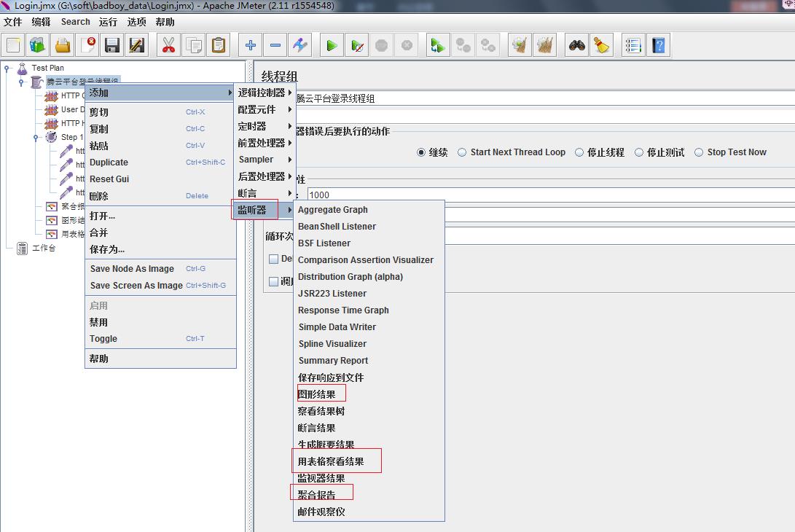This screenshot has width=795, height=532.
Task: Collapse the thread group tree node
Action: coord(21,82)
